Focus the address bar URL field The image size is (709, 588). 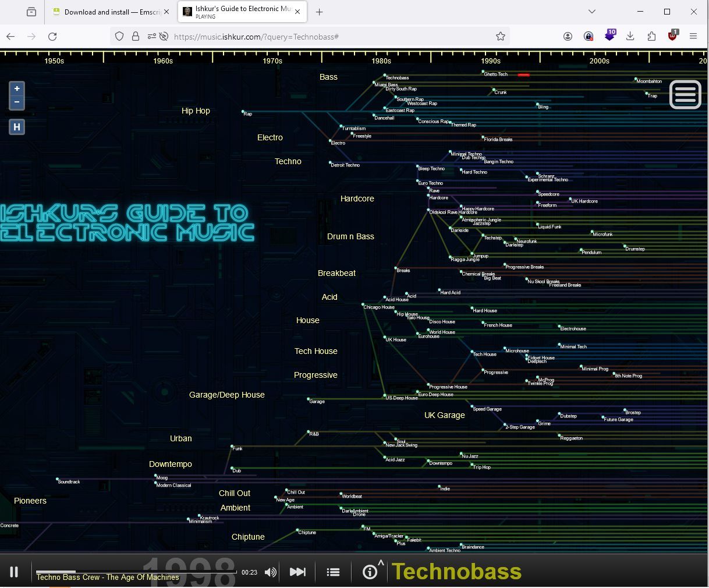pos(332,36)
